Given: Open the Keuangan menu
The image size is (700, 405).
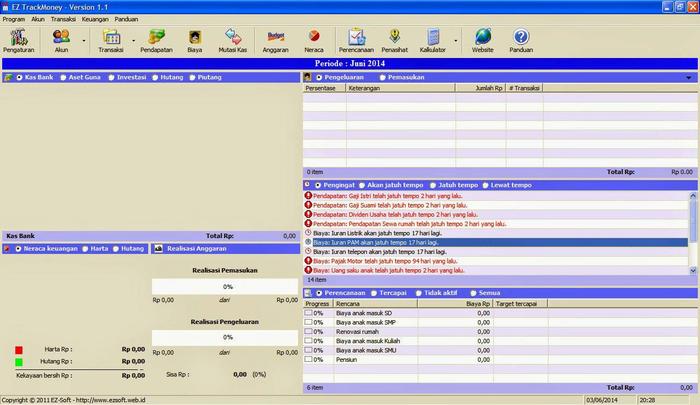Looking at the screenshot, I should tap(94, 18).
